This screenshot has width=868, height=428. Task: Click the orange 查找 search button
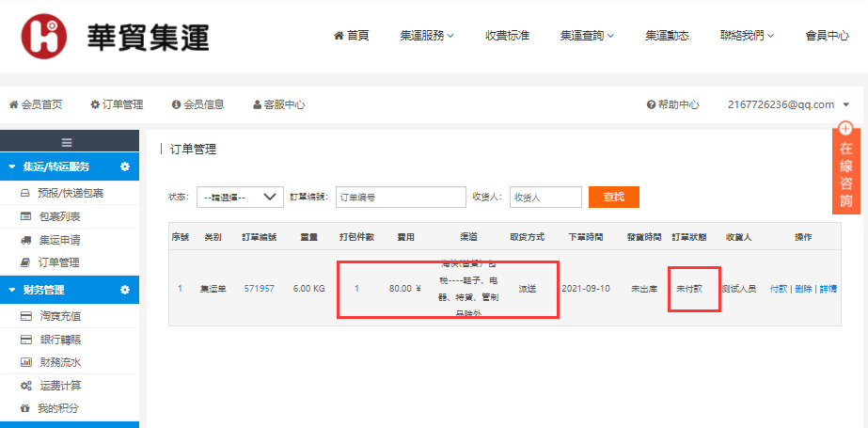(613, 197)
